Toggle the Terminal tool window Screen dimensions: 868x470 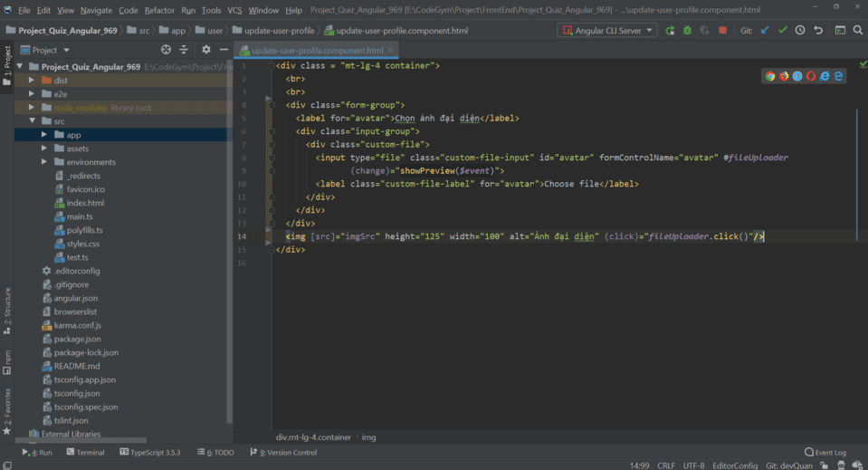click(x=85, y=452)
